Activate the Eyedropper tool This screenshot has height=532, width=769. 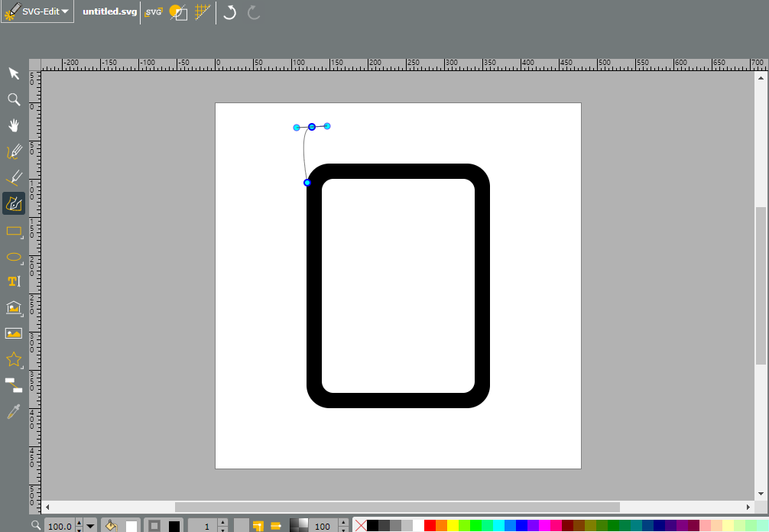[14, 412]
